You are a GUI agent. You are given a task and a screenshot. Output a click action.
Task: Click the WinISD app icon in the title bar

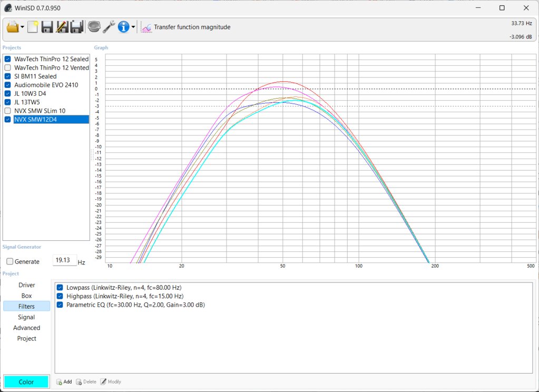point(7,8)
